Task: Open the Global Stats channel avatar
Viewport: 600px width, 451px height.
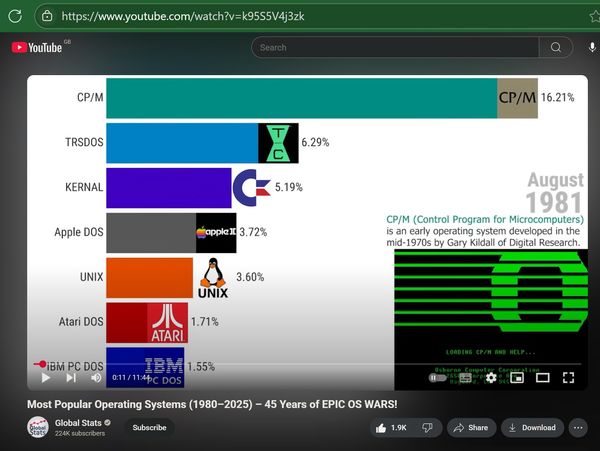Action: 38,428
